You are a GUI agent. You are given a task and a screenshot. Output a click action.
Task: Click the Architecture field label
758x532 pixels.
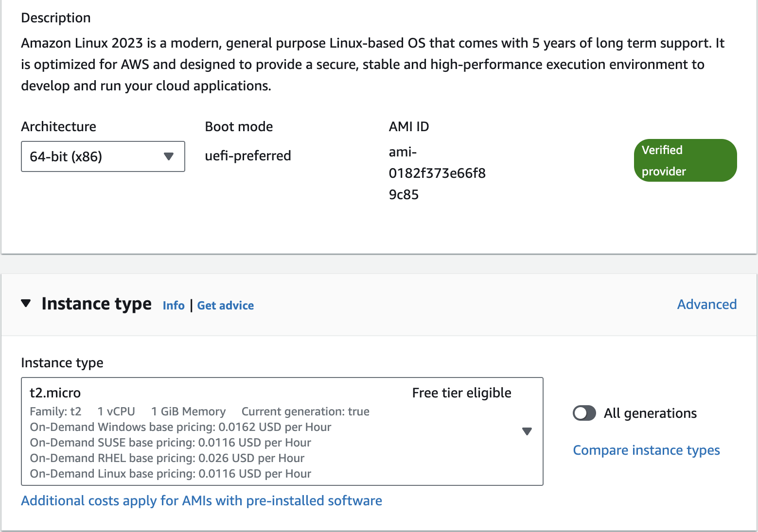coord(58,127)
